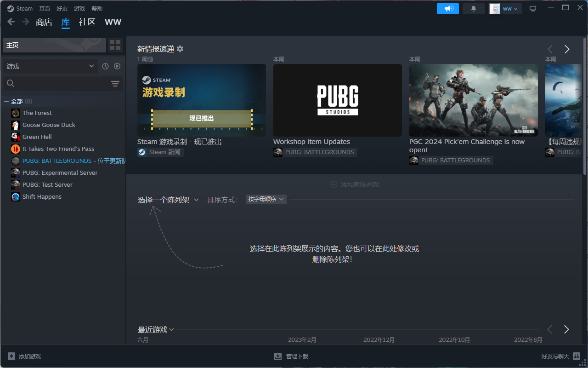The width and height of the screenshot is (588, 368).
Task: Open the manage downloads icon
Action: tap(278, 356)
